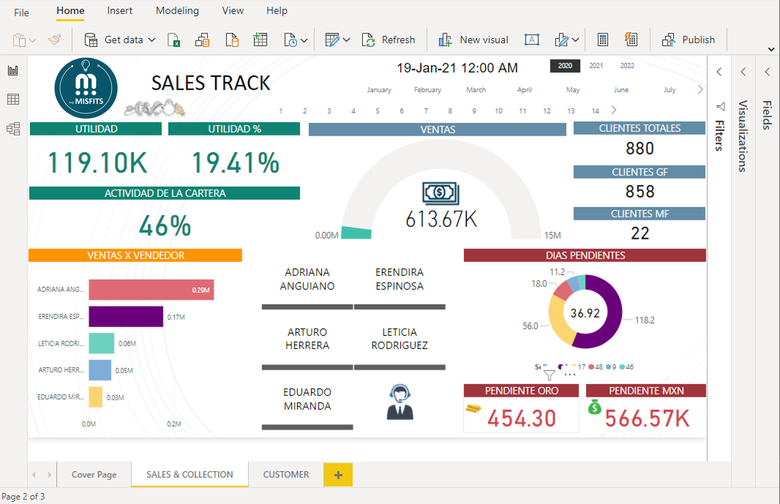The height and width of the screenshot is (504, 780).
Task: Click the Quick measure icon
Action: [x=631, y=40]
